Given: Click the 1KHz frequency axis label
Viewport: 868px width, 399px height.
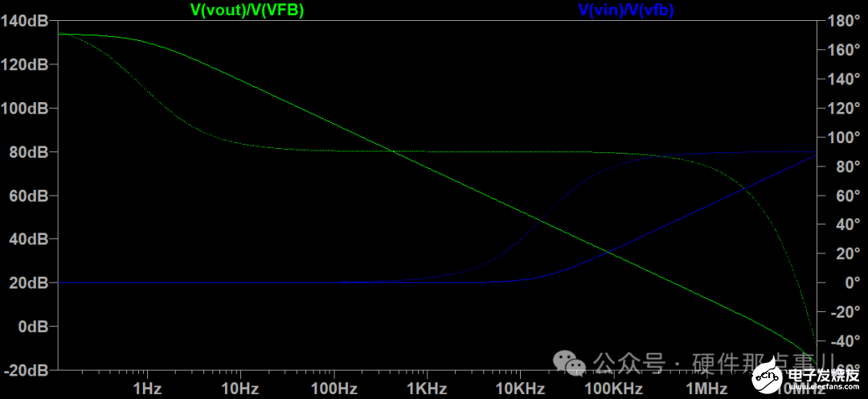Looking at the screenshot, I should 427,389.
